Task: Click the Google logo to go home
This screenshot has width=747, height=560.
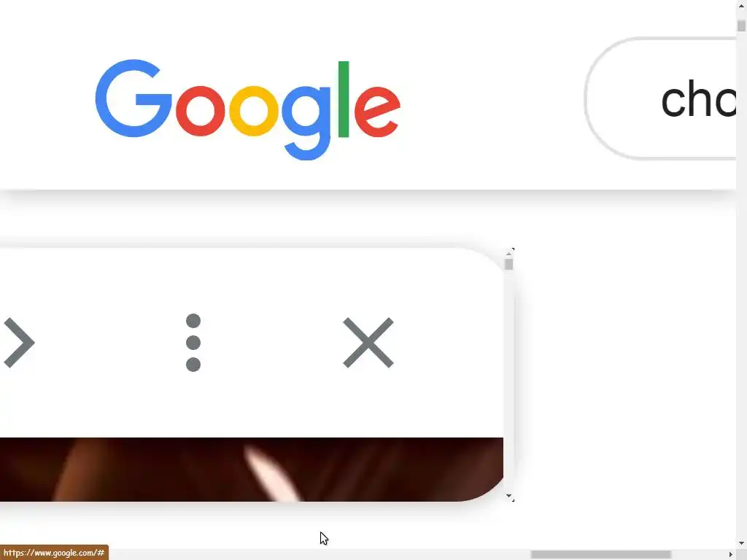Action: pyautogui.click(x=247, y=109)
